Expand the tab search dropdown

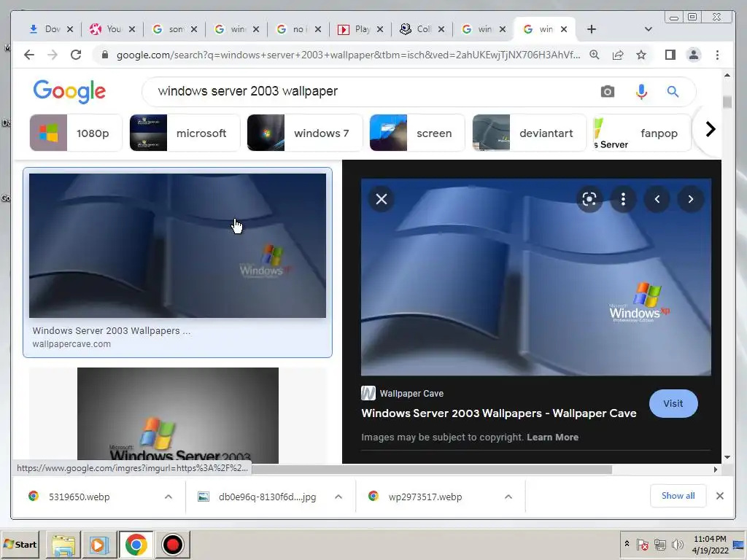[x=648, y=29]
